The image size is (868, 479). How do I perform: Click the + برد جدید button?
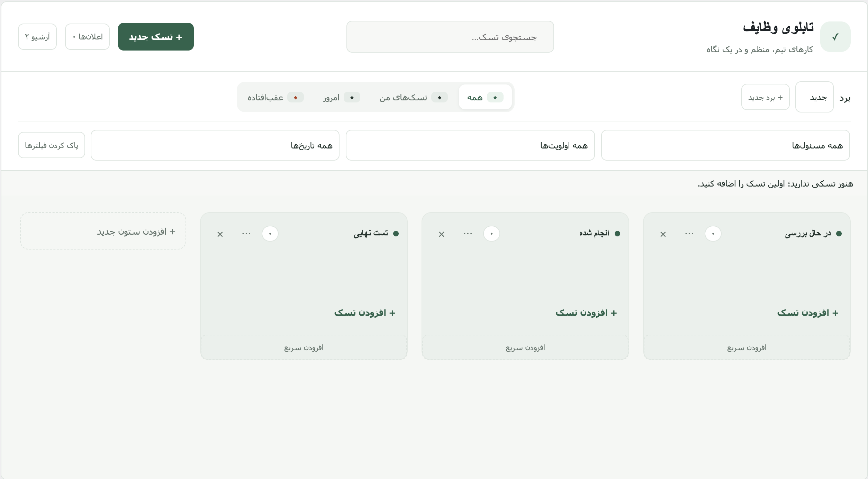pyautogui.click(x=765, y=97)
